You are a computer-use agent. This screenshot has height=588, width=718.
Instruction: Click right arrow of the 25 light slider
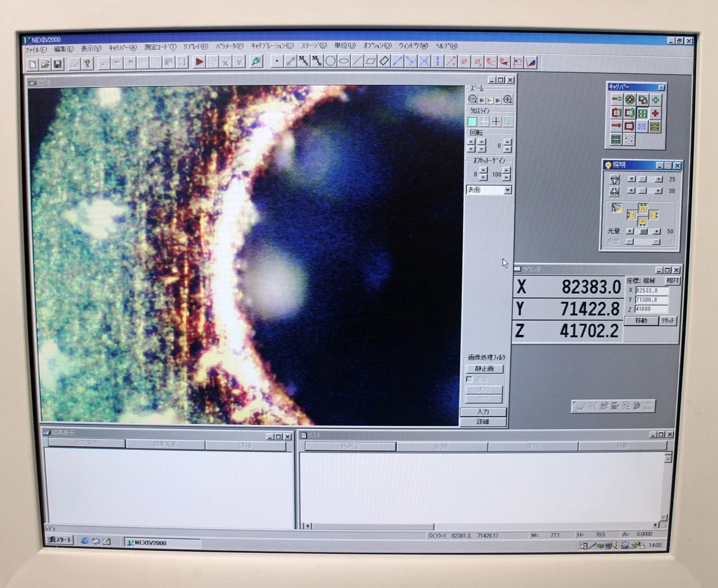[658, 179]
